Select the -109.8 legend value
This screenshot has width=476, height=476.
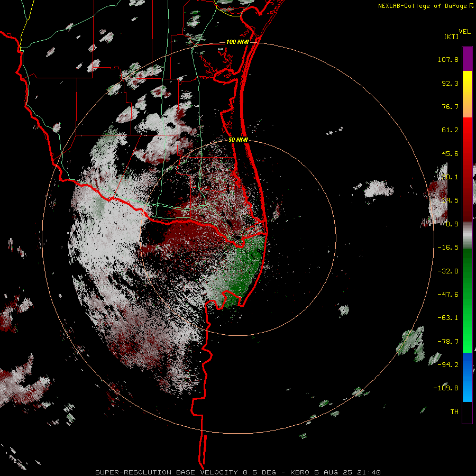(446, 388)
